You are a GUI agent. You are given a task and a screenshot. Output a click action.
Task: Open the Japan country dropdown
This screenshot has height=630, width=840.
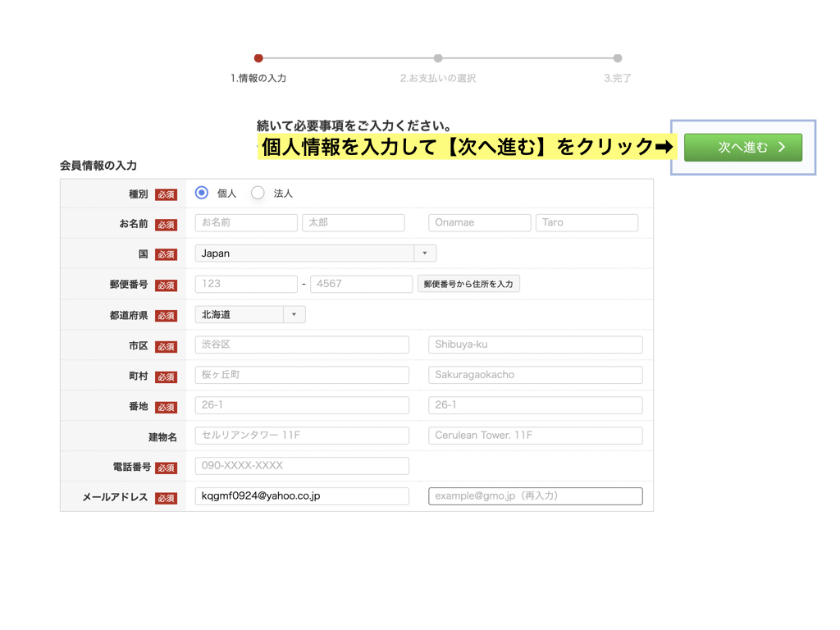(x=316, y=253)
